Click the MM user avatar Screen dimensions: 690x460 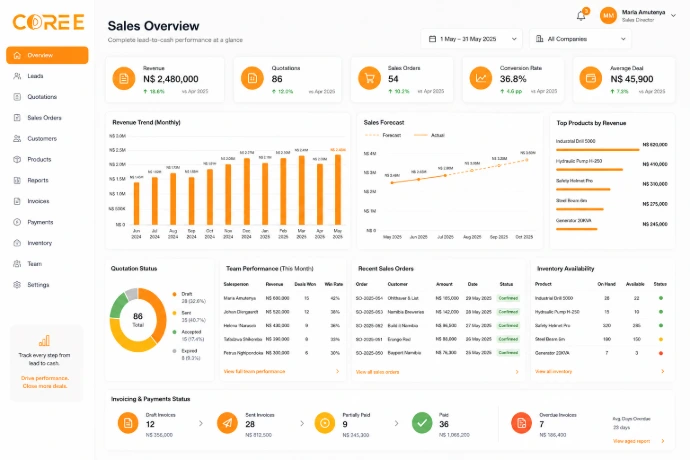608,15
